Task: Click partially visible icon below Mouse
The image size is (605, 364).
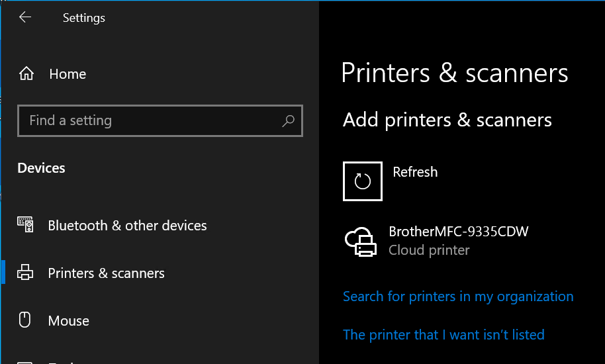Action: 25,361
